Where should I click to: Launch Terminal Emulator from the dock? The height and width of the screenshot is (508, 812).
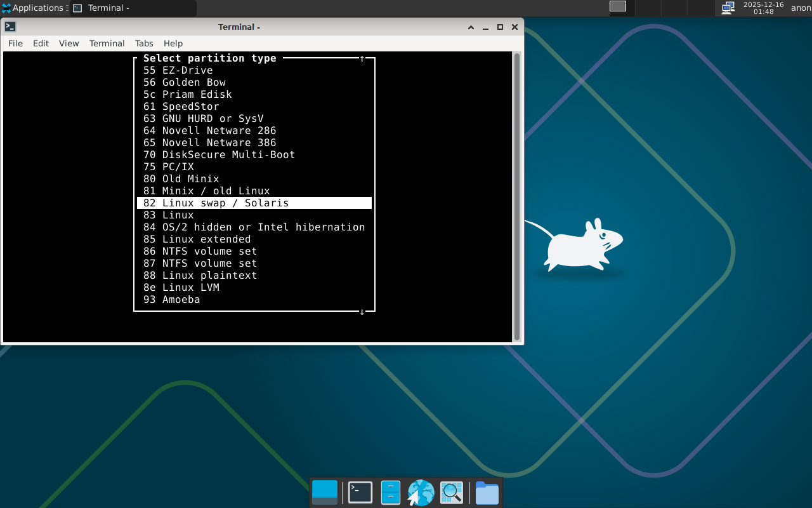click(360, 493)
